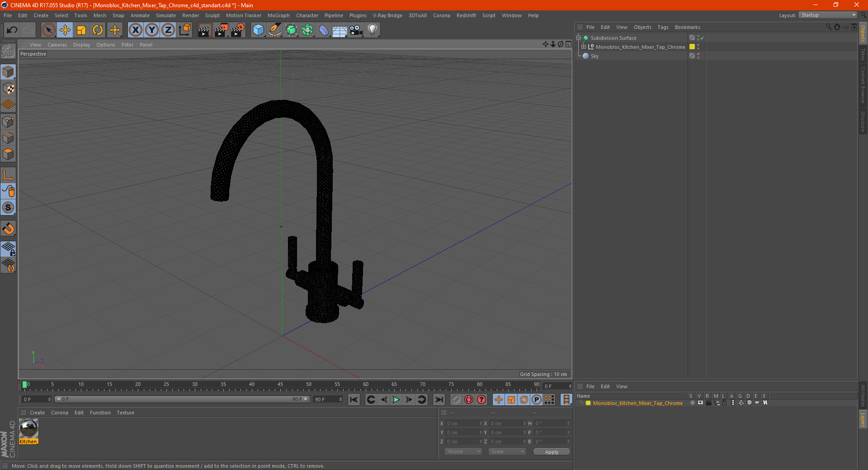Open the spline Pen tool
The image size is (868, 470).
pos(275,30)
